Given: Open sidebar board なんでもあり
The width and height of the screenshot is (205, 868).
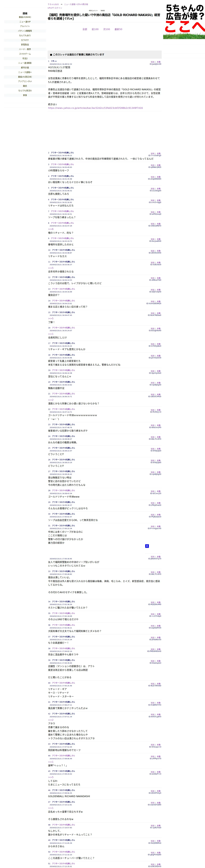Looking at the screenshot, I should [25, 35].
